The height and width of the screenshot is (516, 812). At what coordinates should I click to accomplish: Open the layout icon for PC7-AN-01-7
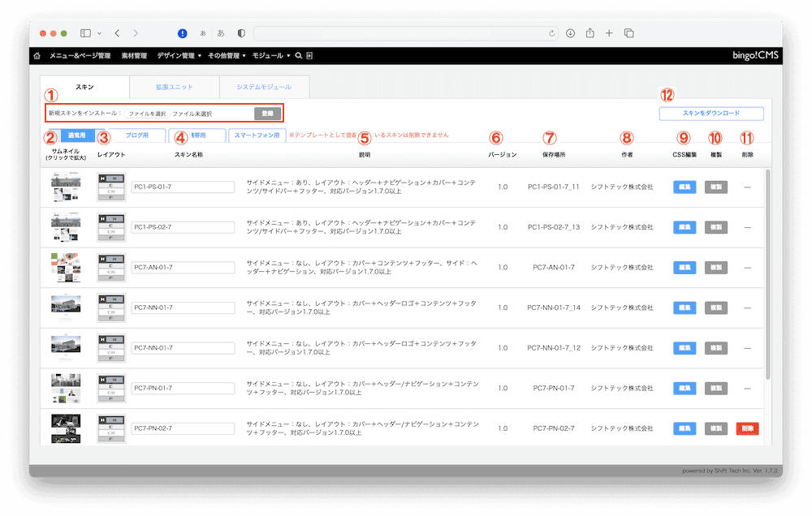(111, 268)
